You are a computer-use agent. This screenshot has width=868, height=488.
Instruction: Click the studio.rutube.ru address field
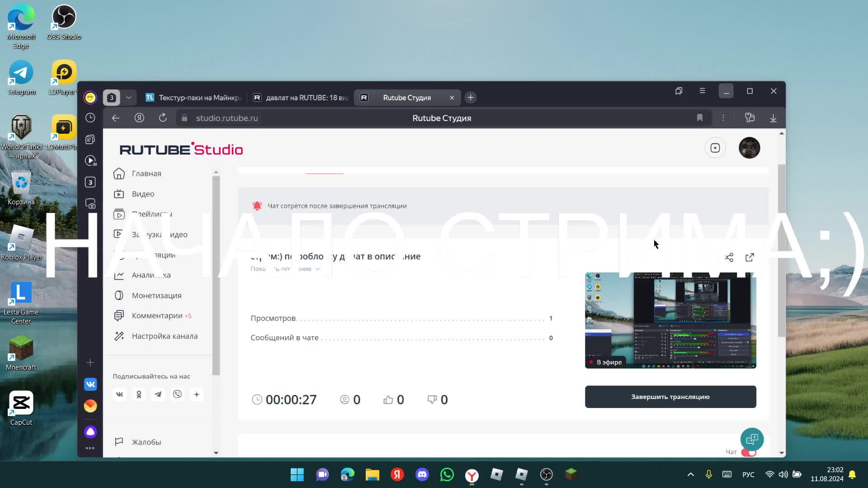pyautogui.click(x=227, y=118)
